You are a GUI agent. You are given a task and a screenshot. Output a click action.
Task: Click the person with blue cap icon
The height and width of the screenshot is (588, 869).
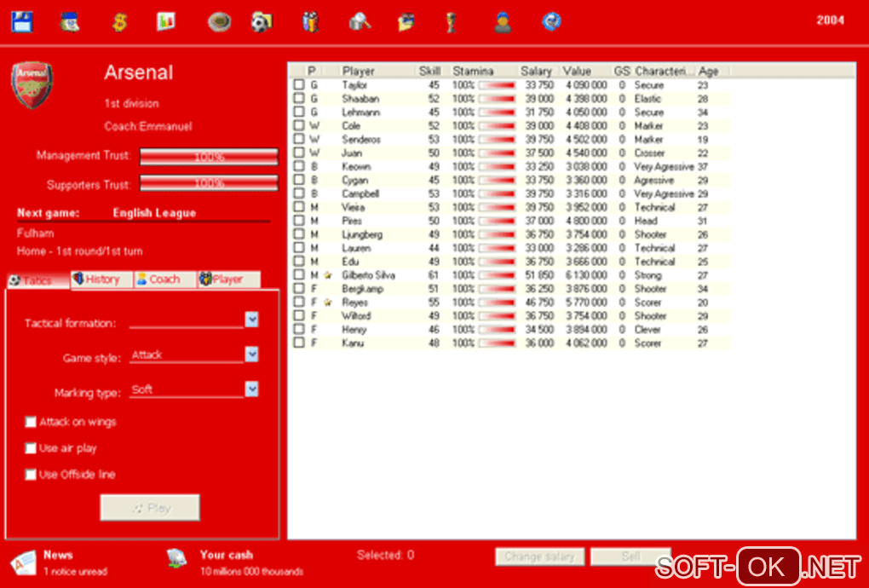503,22
